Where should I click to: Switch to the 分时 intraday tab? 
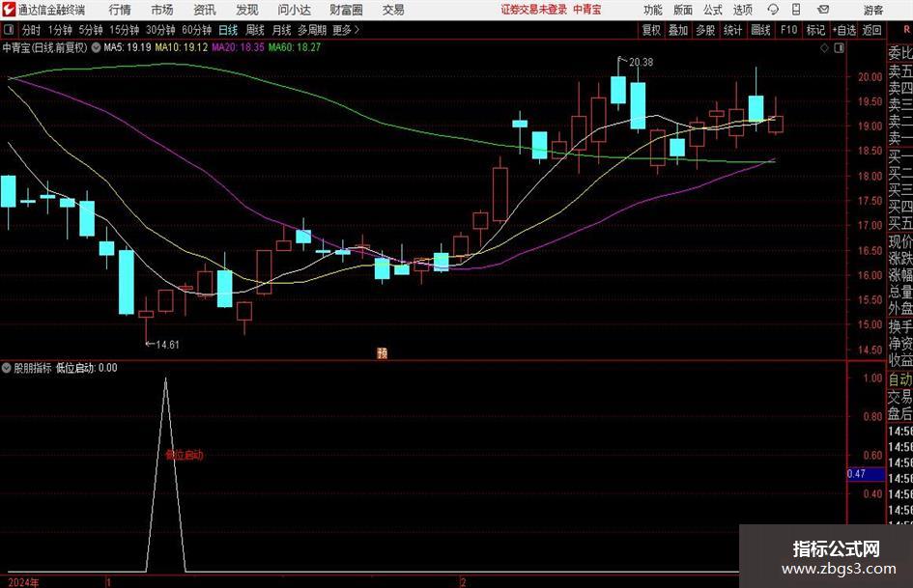coord(32,30)
